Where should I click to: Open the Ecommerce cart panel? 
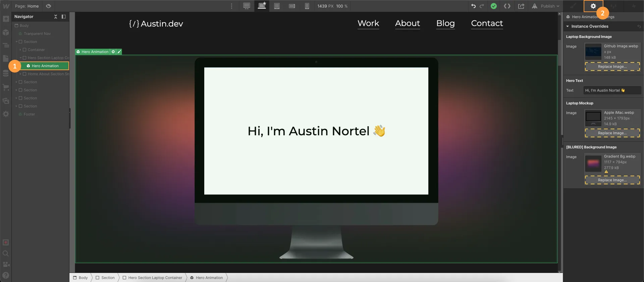pyautogui.click(x=6, y=87)
